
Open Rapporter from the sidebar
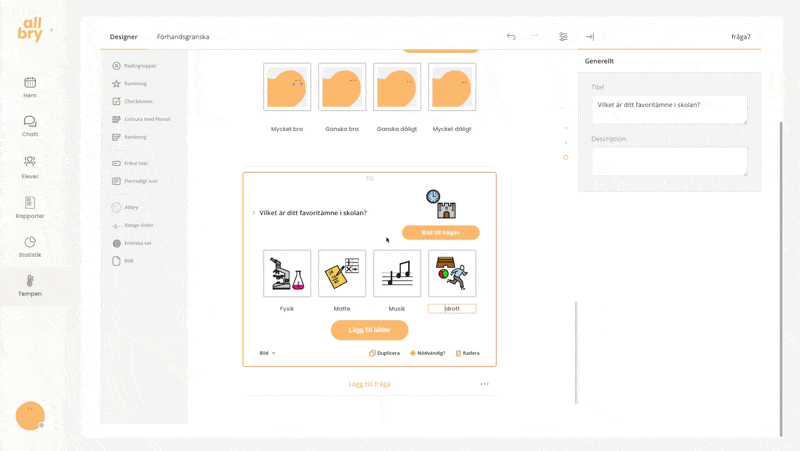pos(30,207)
